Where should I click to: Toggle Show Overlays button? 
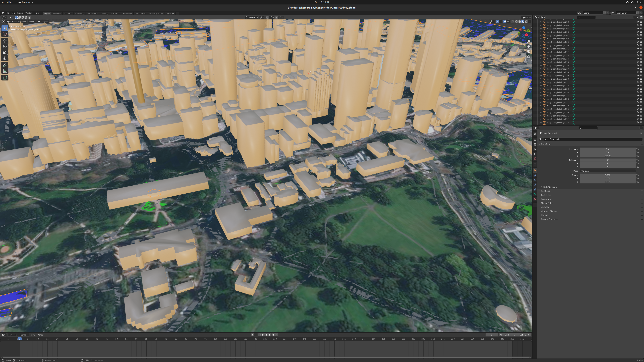tap(505, 21)
